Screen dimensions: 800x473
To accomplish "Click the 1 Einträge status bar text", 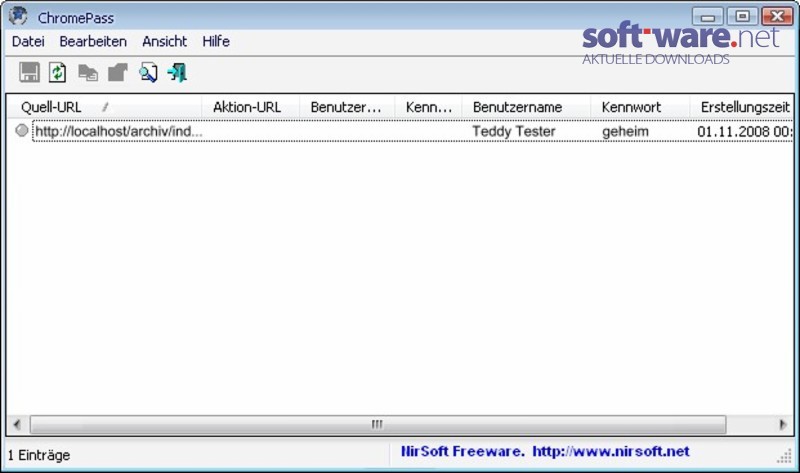I will [39, 455].
